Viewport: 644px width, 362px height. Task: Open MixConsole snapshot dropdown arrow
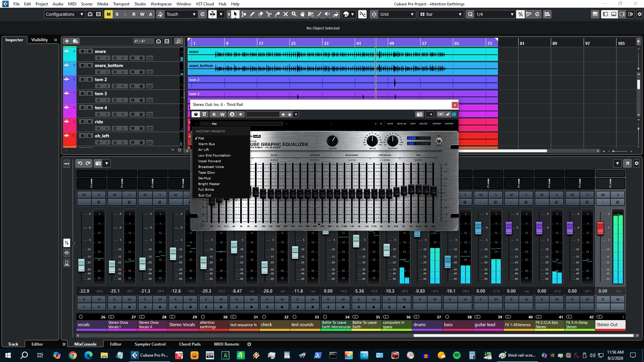click(x=107, y=163)
